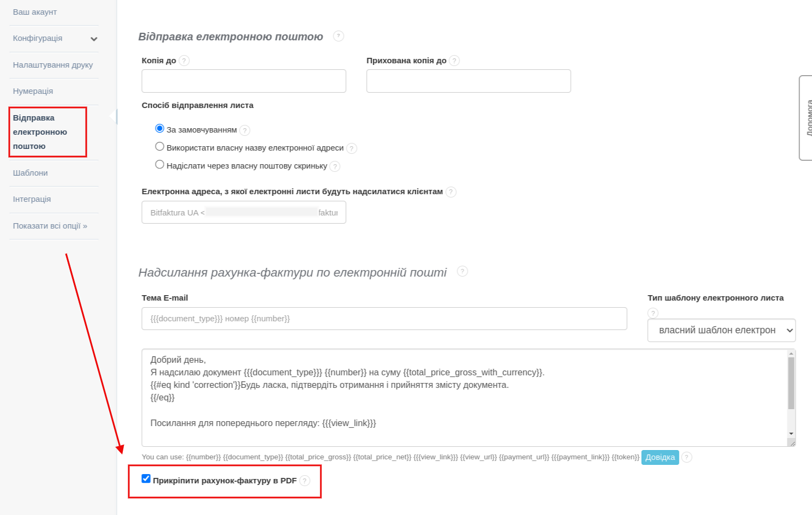
Task: Select 'Використати власну назву електронної адреси'
Action: [159, 146]
